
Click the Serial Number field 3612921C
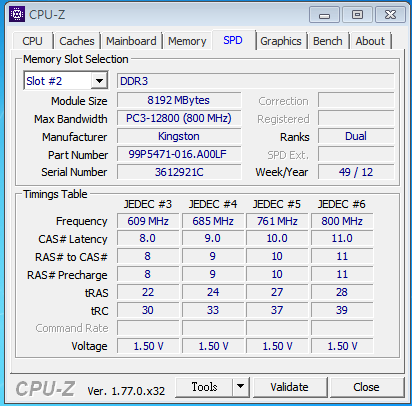179,172
